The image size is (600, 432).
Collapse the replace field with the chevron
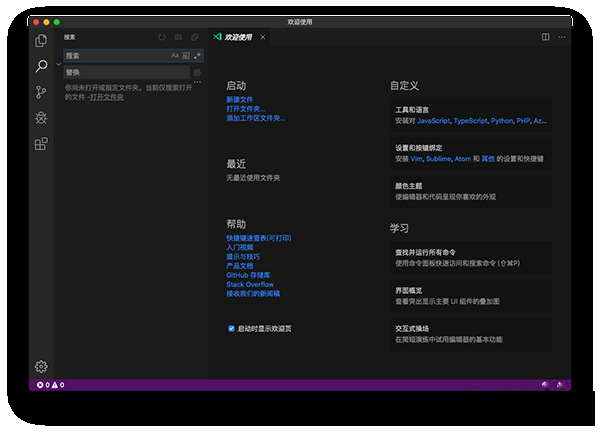tap(58, 64)
